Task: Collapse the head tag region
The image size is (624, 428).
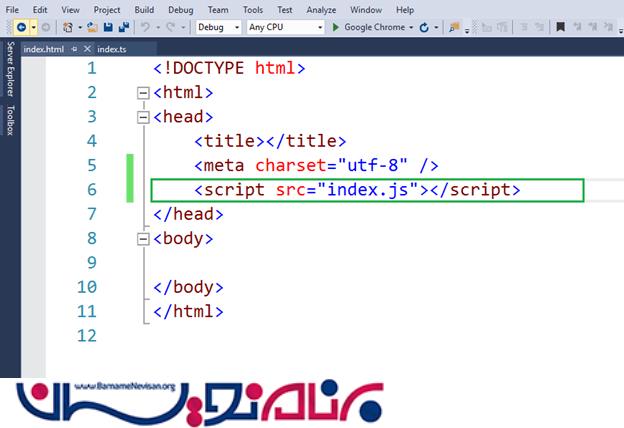Action: [143, 117]
